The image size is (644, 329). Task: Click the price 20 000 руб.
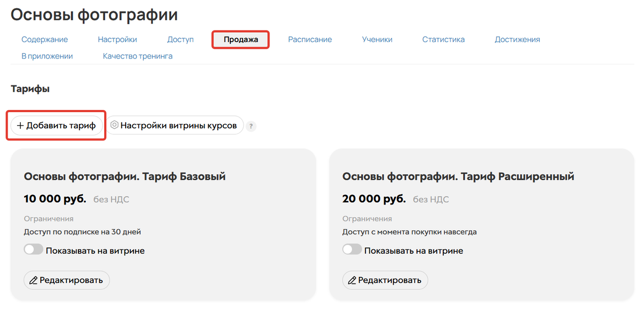coord(374,199)
